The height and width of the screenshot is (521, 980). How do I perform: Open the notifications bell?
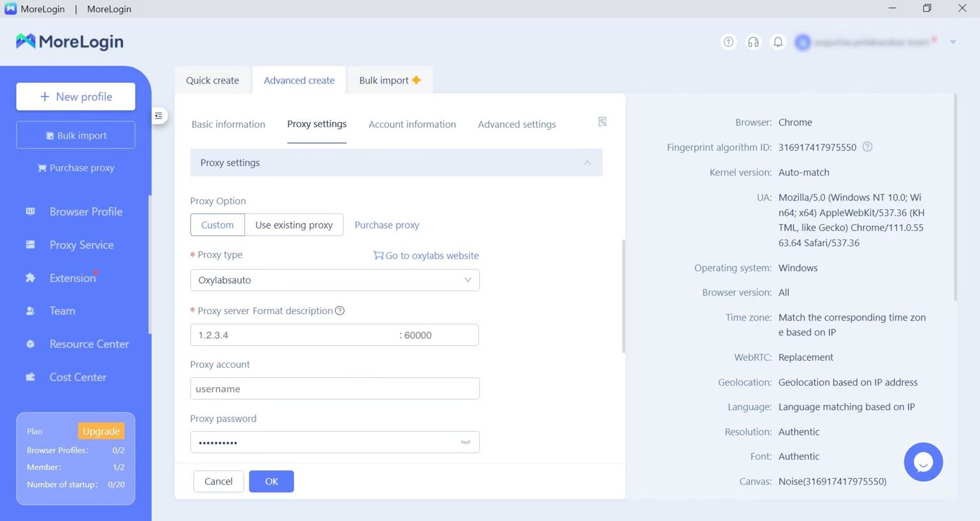(x=778, y=42)
